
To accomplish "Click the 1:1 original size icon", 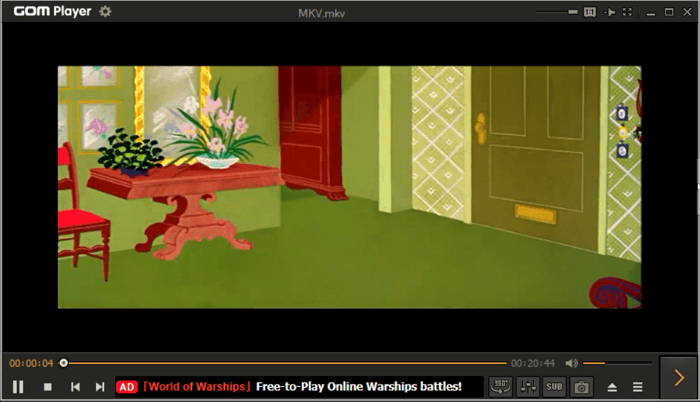I will click(590, 12).
